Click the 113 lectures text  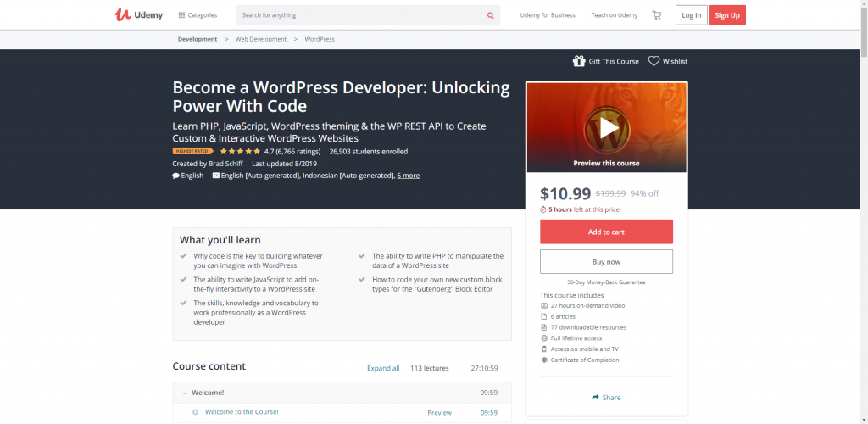(x=430, y=368)
